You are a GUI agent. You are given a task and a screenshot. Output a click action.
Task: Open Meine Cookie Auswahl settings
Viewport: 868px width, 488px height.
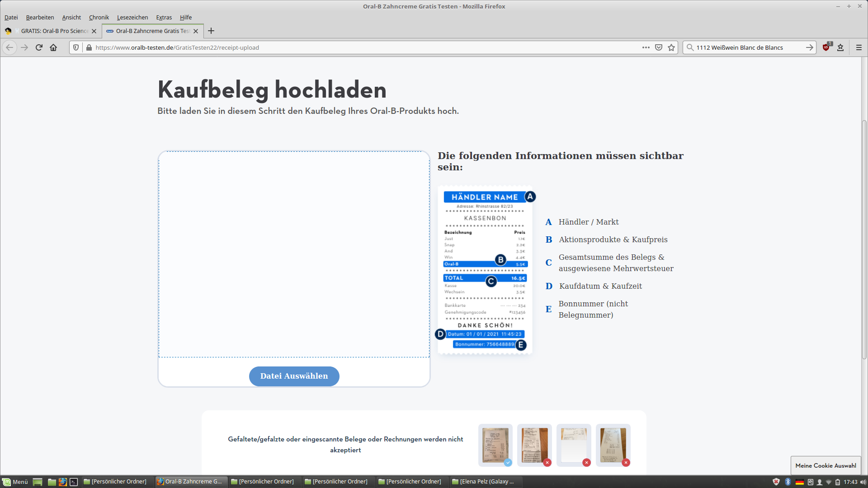[x=826, y=465]
